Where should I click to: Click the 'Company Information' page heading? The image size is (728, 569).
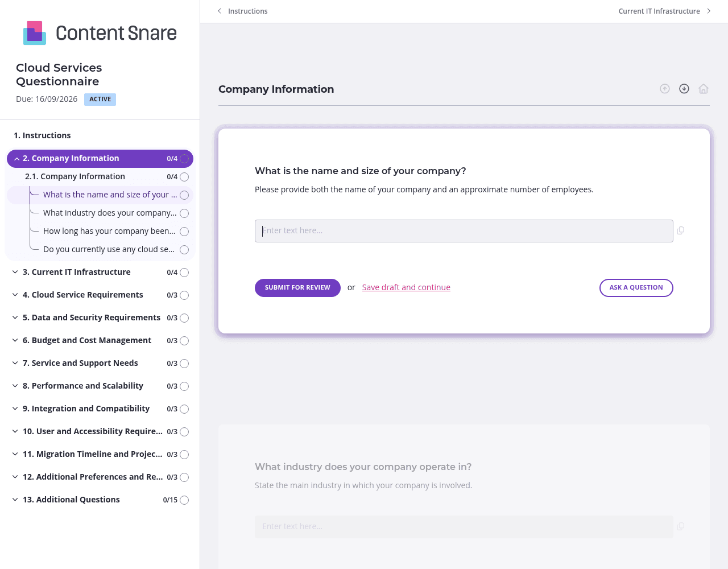[276, 89]
